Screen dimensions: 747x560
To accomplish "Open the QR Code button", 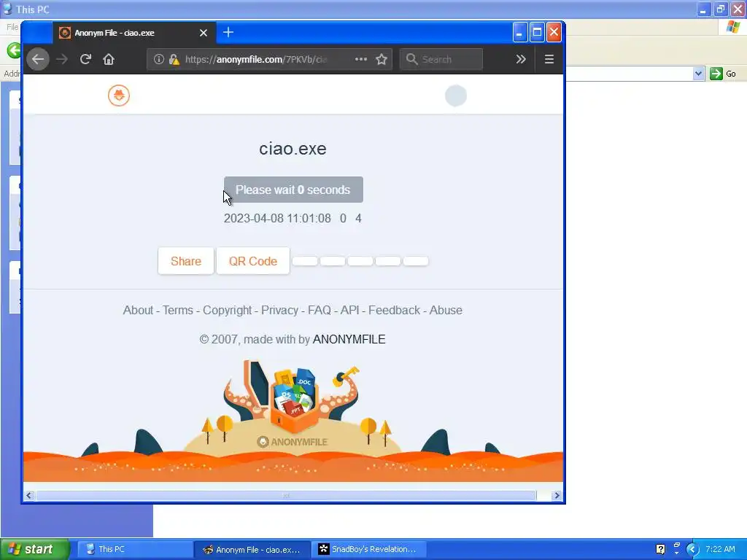I will (x=253, y=261).
